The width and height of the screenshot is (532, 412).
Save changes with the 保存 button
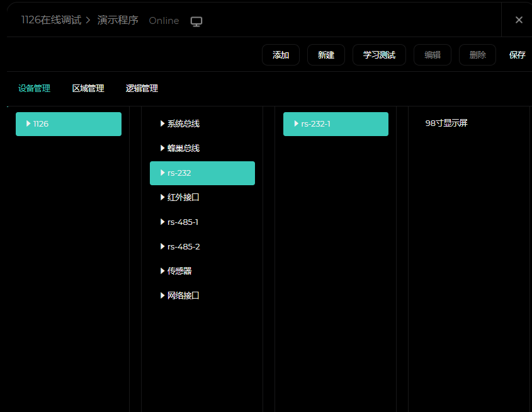click(517, 55)
